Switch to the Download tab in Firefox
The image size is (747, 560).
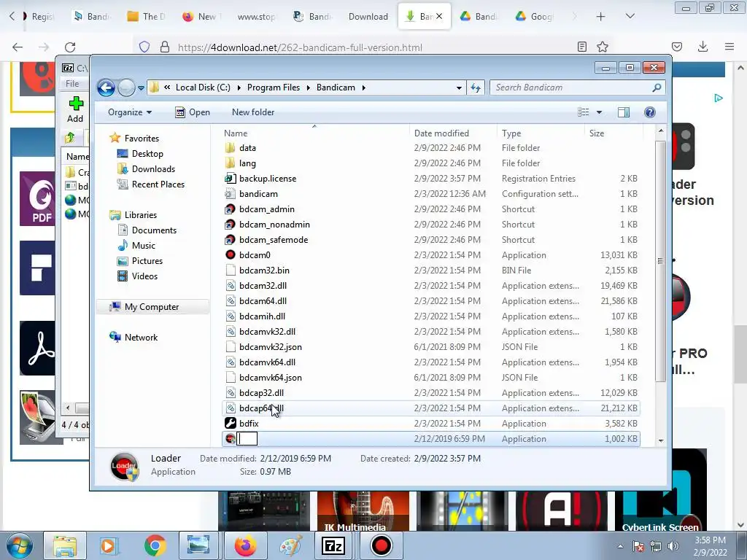coord(368,17)
